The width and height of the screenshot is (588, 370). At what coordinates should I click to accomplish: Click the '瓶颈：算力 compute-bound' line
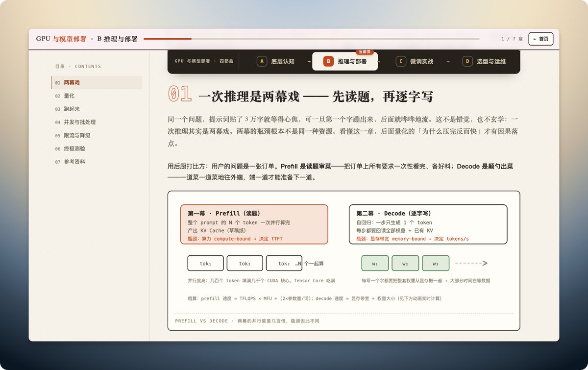click(x=235, y=239)
